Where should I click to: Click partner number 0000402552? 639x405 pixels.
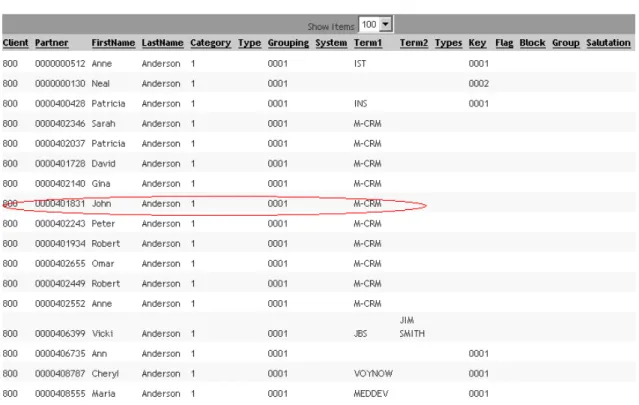click(60, 303)
